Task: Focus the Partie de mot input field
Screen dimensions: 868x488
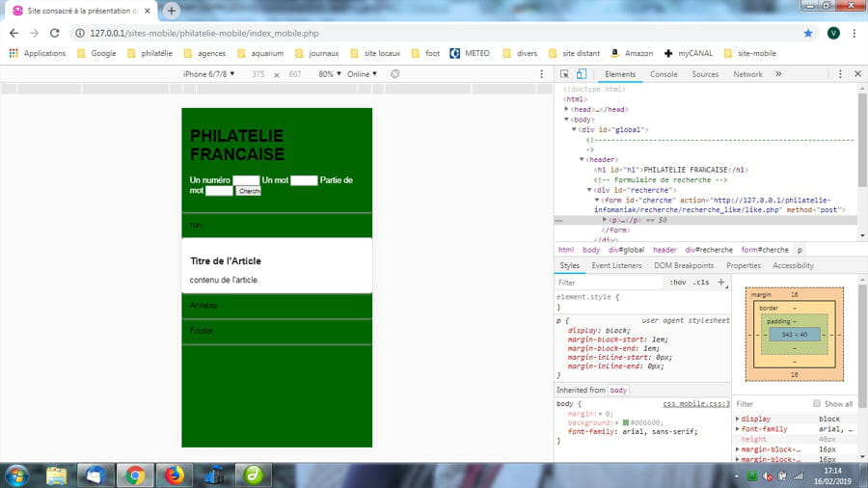Action: click(x=219, y=191)
